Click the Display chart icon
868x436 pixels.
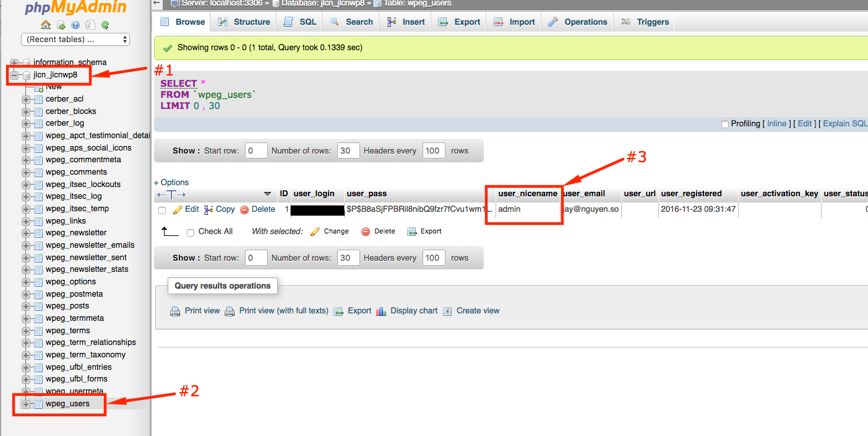point(381,312)
